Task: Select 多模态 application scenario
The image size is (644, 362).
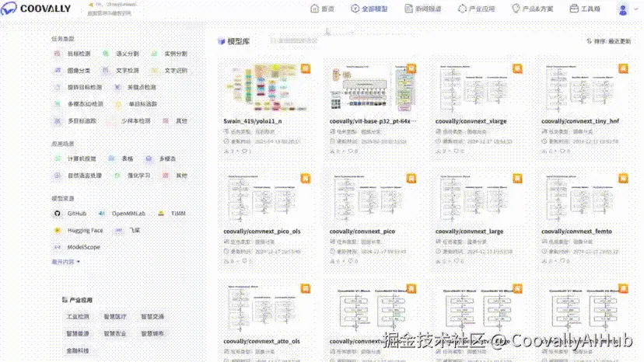Action: point(160,158)
